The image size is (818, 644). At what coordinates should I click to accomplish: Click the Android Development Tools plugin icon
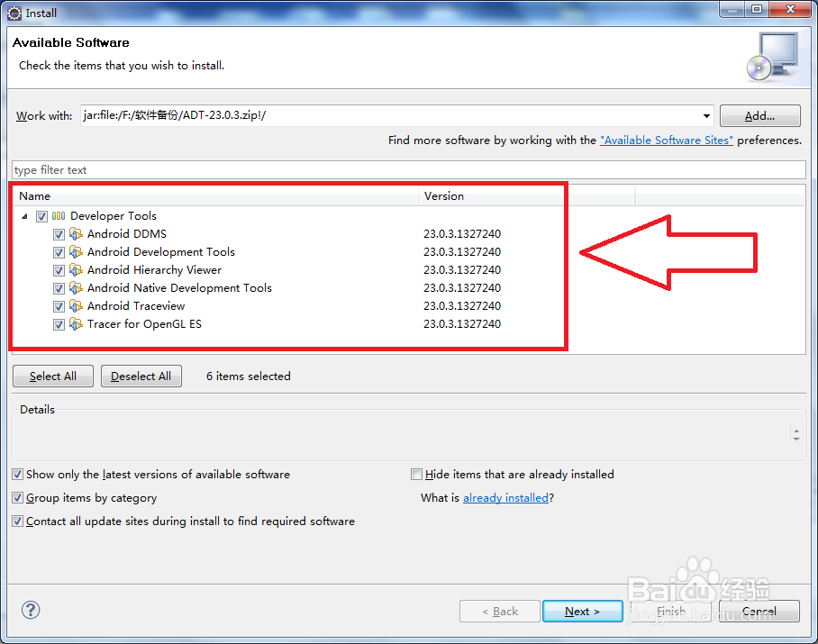click(76, 252)
